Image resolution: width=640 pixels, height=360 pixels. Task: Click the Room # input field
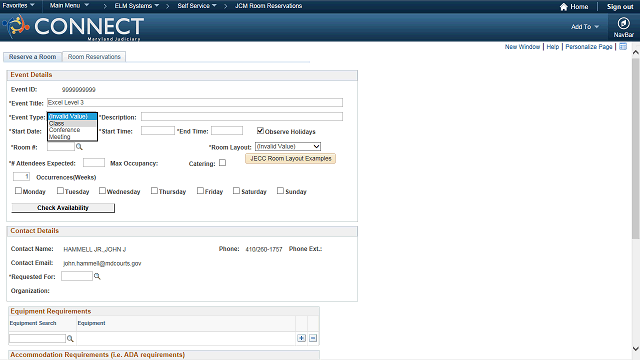coord(61,147)
